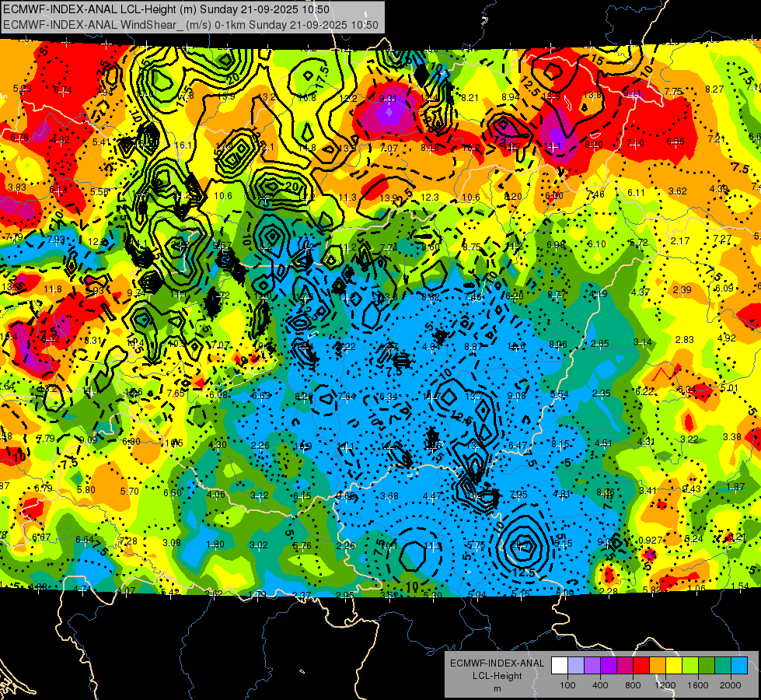Click the yellow legend swatch
The width and height of the screenshot is (761, 700).
click(x=674, y=666)
